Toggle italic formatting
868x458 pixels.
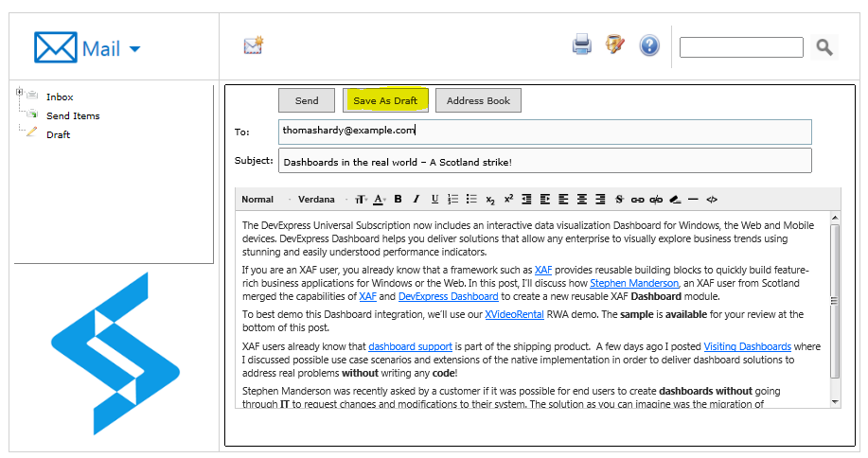coord(416,199)
